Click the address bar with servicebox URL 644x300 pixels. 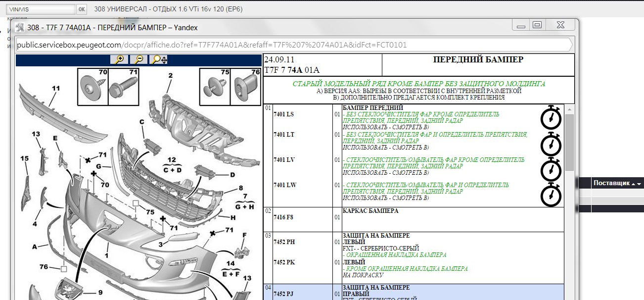tap(292, 45)
